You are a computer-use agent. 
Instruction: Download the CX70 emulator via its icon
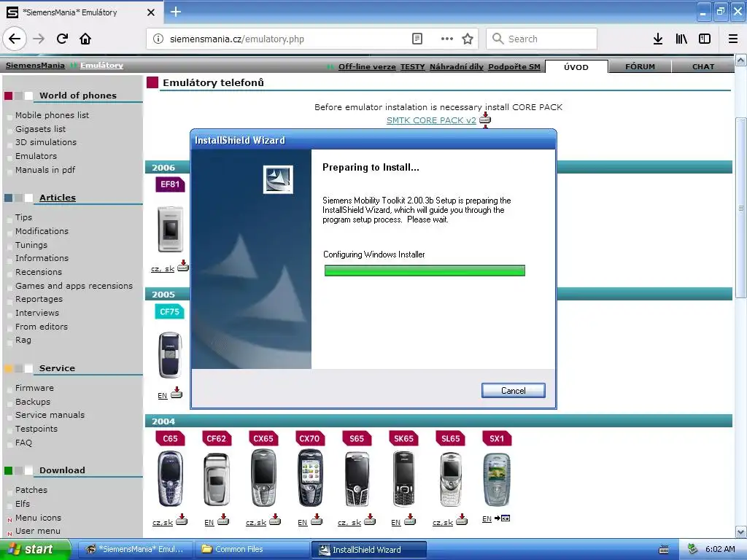coord(317,519)
